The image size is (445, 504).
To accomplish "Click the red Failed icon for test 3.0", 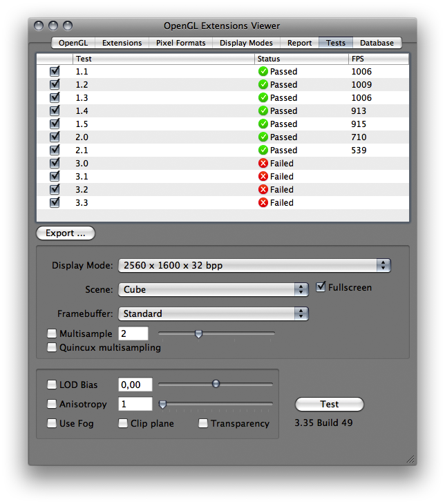I will tap(263, 164).
